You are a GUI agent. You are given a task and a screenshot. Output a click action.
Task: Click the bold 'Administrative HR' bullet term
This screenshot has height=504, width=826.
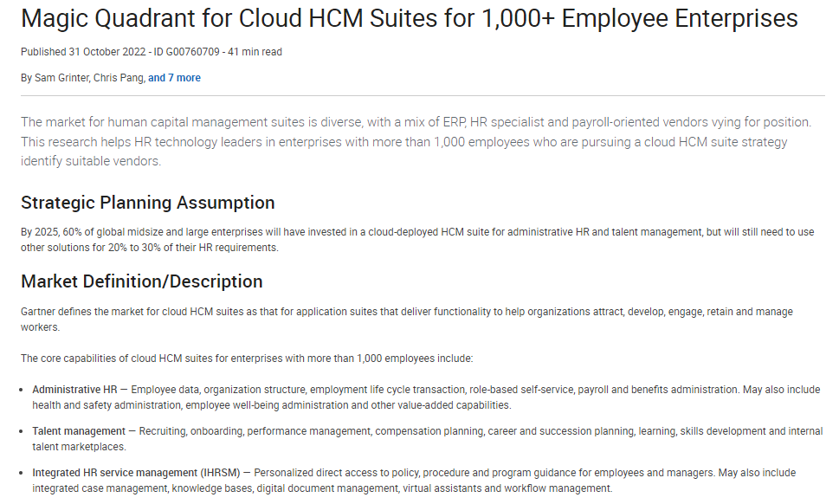(74, 390)
